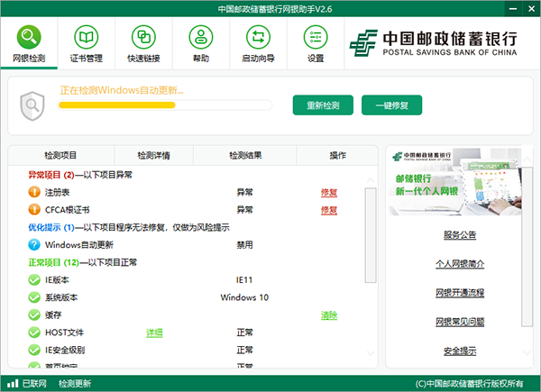Click the right panel scroll-down arrow
This screenshot has height=392, width=541.
[x=527, y=352]
